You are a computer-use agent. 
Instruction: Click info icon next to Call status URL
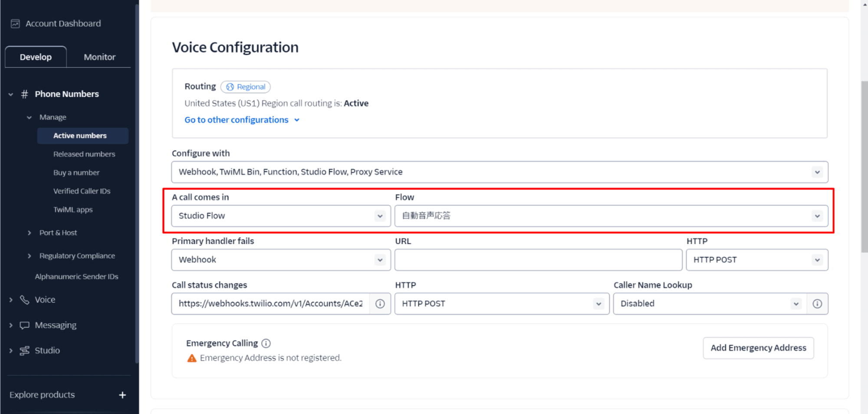380,304
